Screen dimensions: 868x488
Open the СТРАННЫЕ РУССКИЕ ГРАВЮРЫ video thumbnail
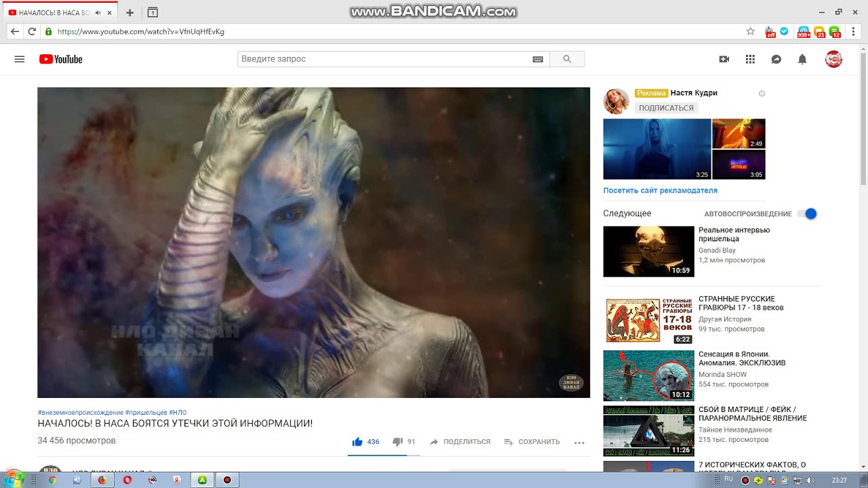point(649,321)
